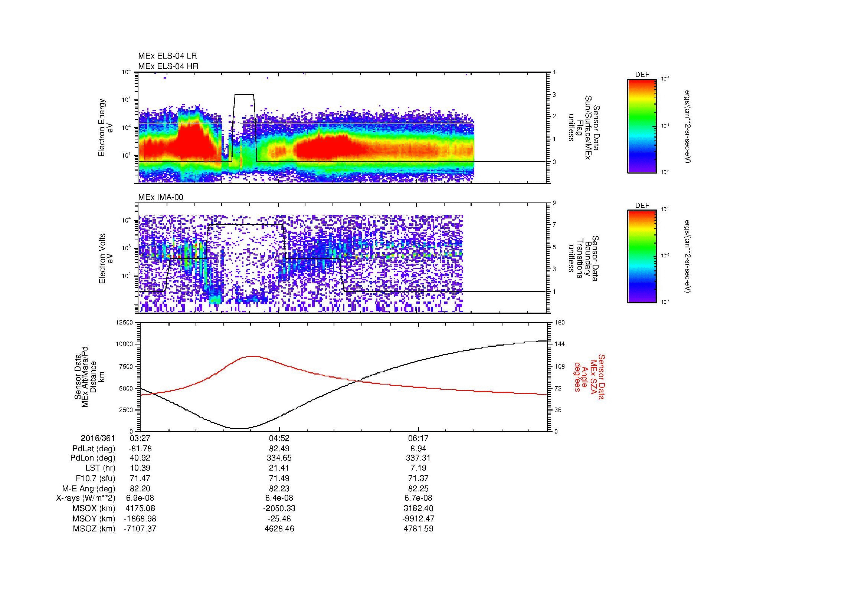Click the MSOZ value '-7107.37'
Screen dimensions: 868x613
coord(140,529)
